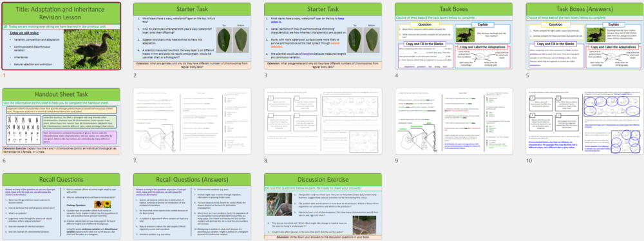Image resolution: width=644 pixels, height=241 pixels.
Task: Choose the Handout Sheet Task slide
Action: 61,121
